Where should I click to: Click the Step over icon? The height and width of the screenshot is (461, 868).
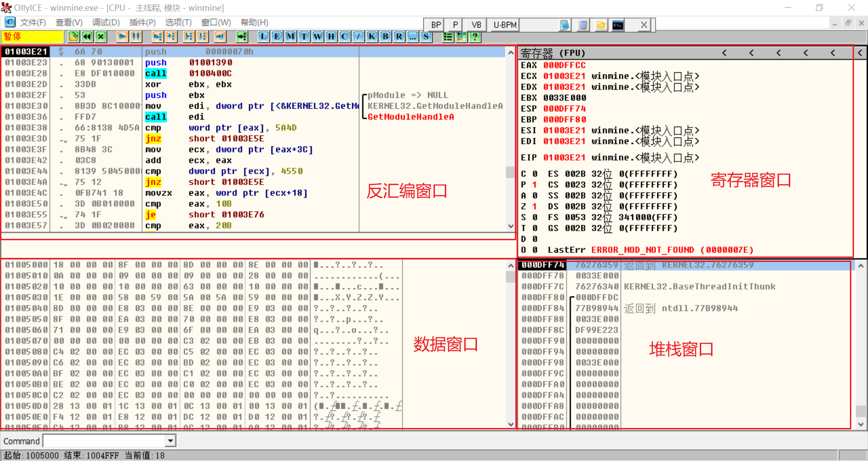click(x=171, y=37)
